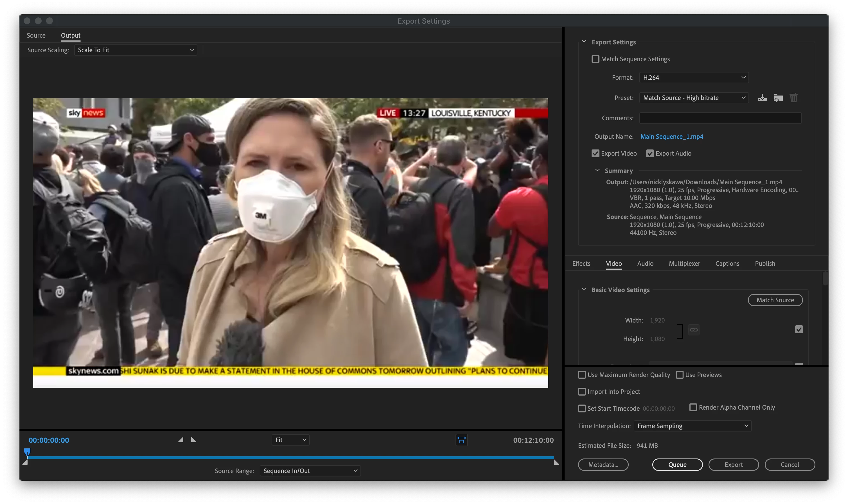Collapse the Summary section
Screen dimensions: 848x504
pos(597,171)
